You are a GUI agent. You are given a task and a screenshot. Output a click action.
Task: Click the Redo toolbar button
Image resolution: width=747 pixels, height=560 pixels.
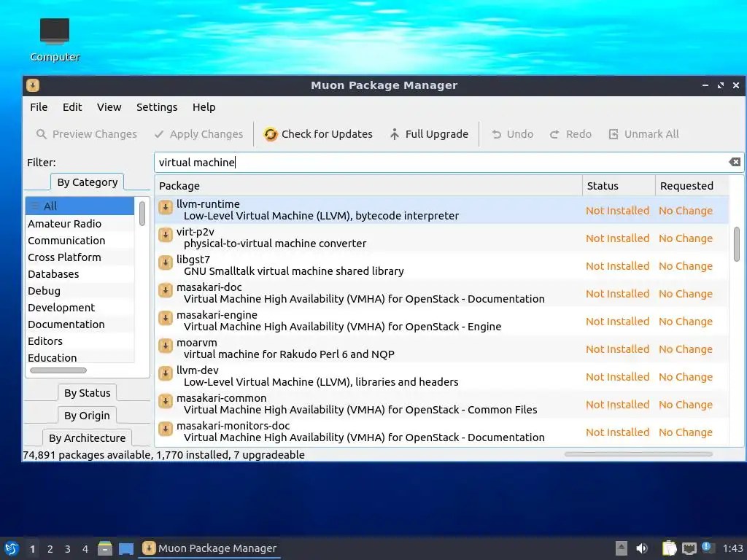[x=570, y=134]
